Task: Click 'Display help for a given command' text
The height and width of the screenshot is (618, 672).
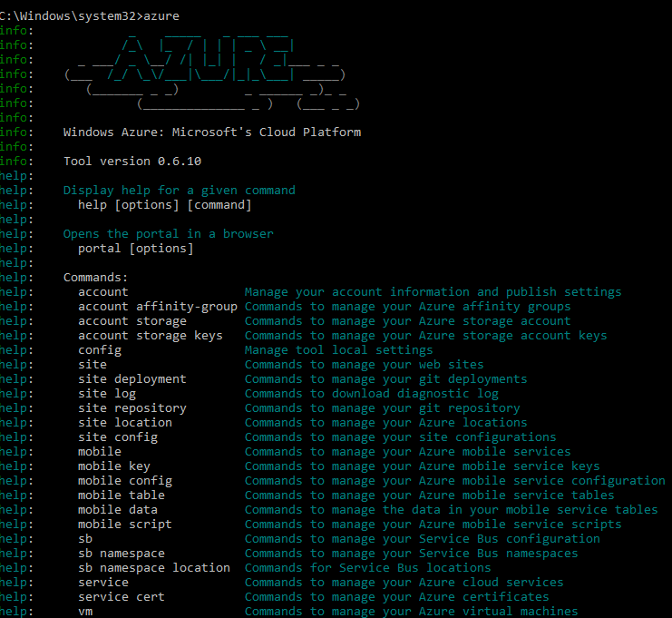Action: tap(180, 191)
